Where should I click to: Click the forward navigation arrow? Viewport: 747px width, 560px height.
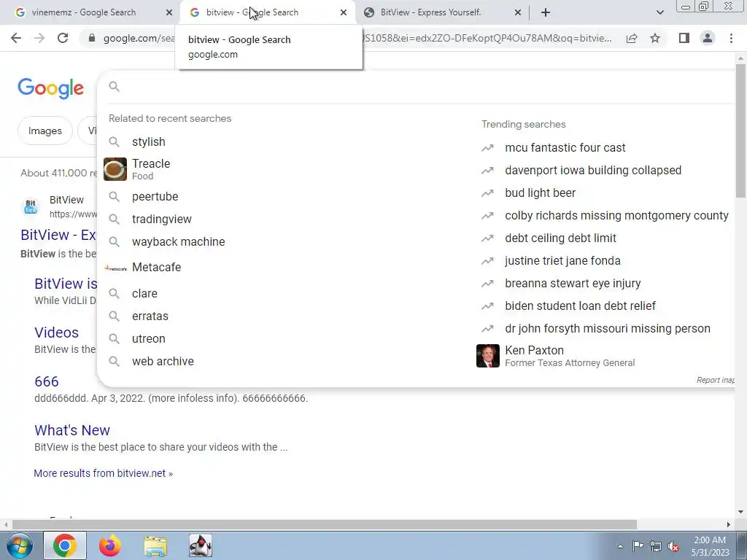[39, 38]
